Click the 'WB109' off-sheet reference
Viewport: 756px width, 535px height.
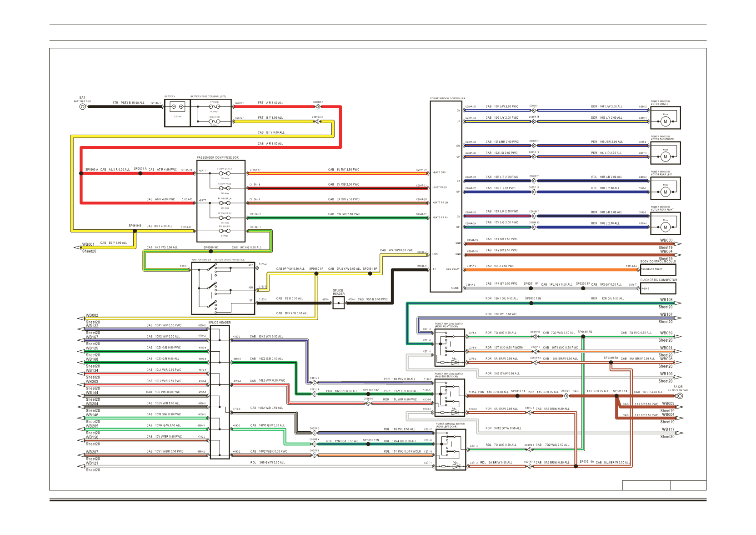click(666, 374)
